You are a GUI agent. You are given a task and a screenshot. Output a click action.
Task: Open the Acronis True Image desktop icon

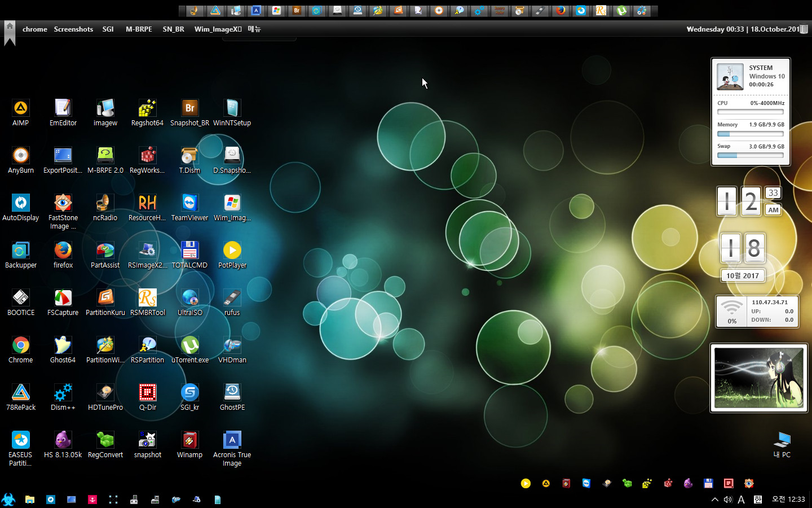click(x=232, y=449)
